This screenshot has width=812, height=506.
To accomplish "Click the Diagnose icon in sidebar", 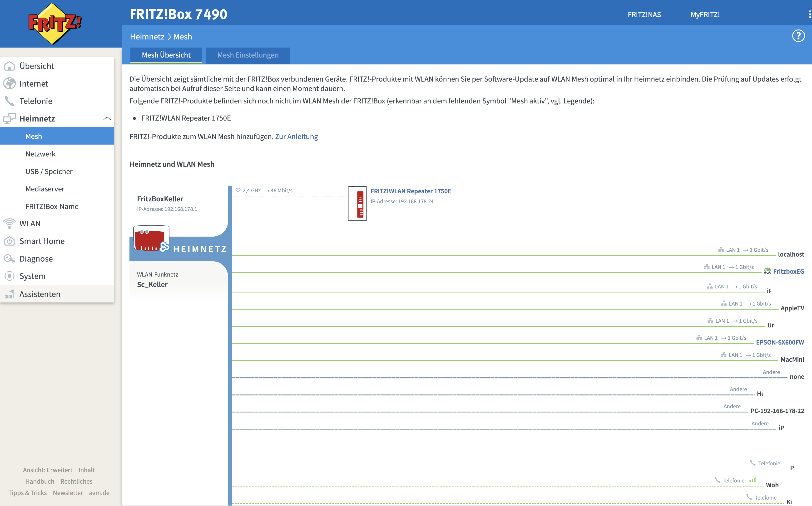I will (9, 259).
